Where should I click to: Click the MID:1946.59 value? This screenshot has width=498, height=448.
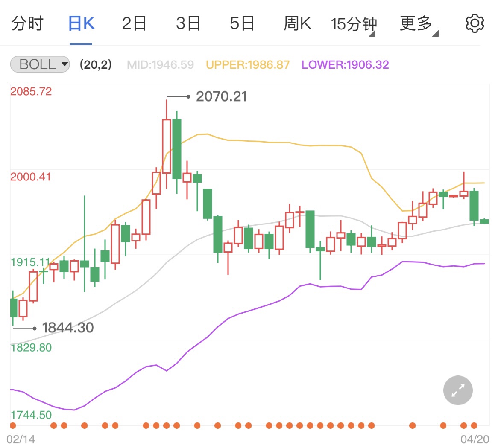tap(161, 65)
